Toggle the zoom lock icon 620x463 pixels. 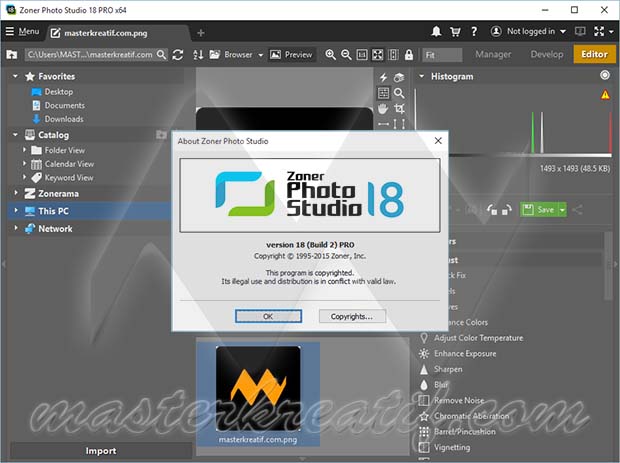click(409, 55)
